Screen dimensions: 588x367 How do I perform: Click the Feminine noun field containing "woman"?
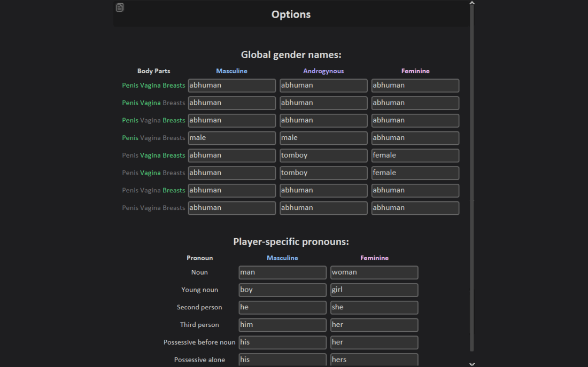pos(374,272)
